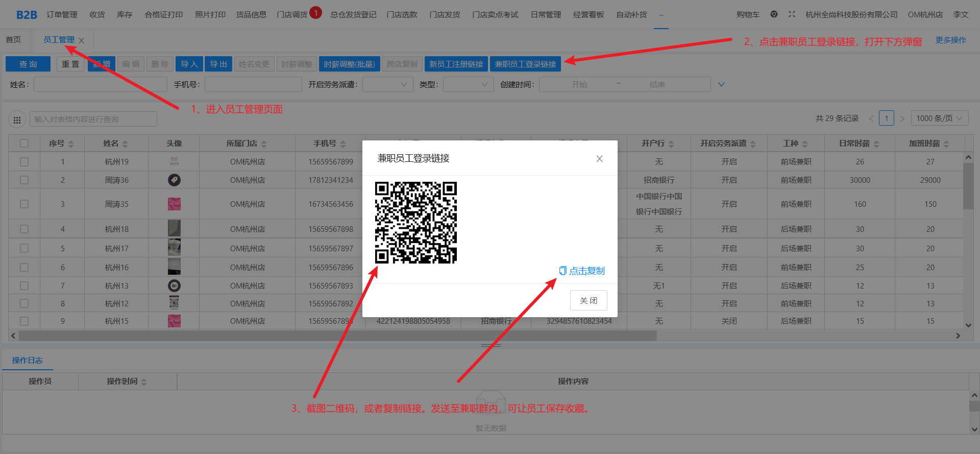Expand more filters with blue chevron
This screenshot has width=980, height=454.
[721, 85]
